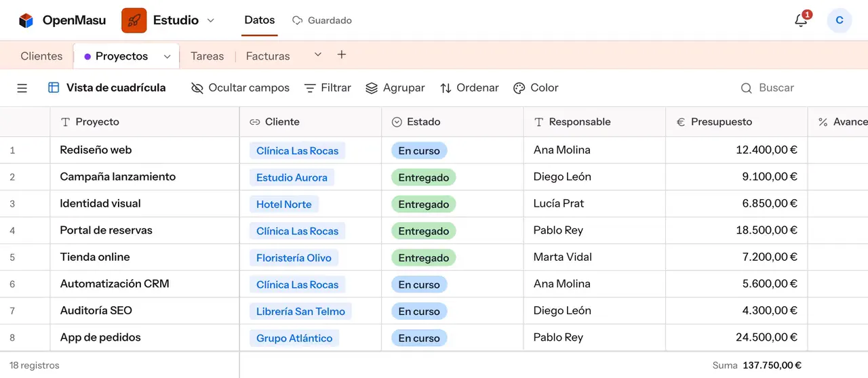Screen dimensions: 868x378
Task: Open the Clientes table tab
Action: pos(41,56)
